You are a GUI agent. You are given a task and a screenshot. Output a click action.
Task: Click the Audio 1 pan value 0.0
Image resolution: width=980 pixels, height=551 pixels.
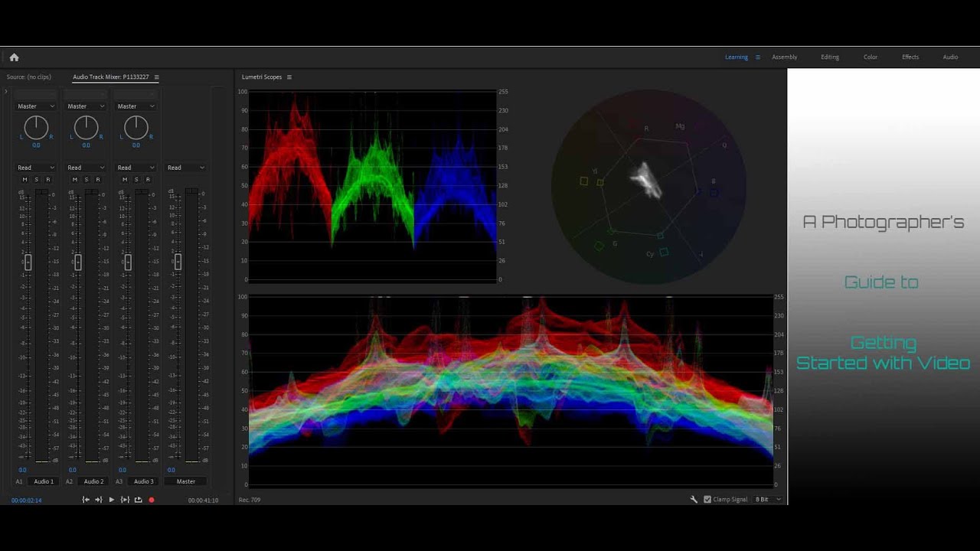(x=36, y=145)
